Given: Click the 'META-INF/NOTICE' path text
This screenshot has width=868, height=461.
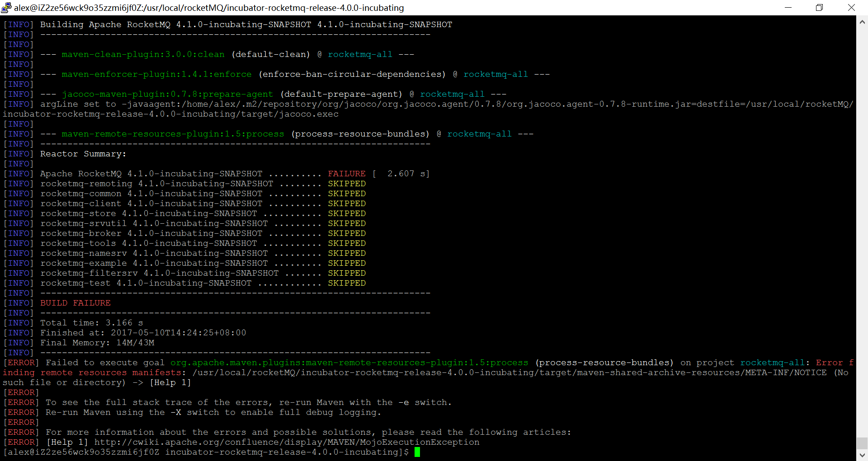Looking at the screenshot, I should click(x=786, y=372).
